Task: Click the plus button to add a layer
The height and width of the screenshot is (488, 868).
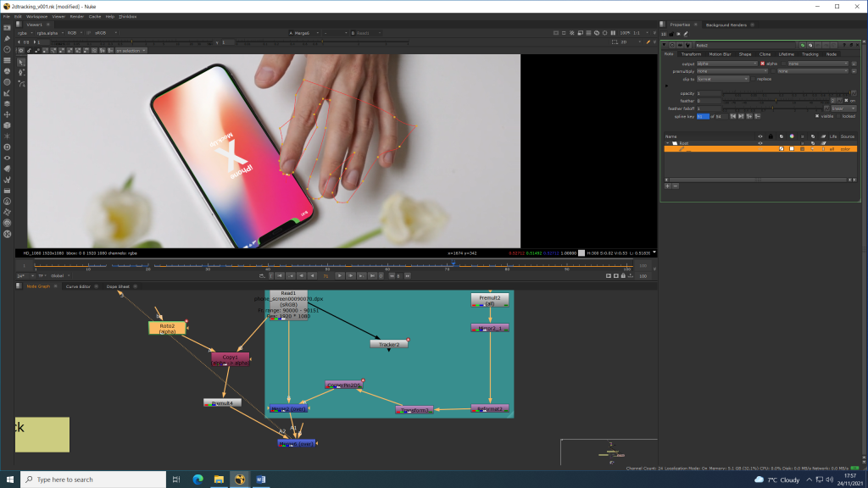Action: [668, 186]
